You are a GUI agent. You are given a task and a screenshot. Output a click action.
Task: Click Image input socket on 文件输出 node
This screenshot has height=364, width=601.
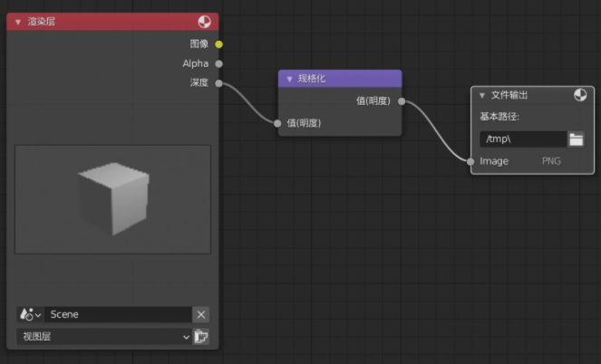471,161
